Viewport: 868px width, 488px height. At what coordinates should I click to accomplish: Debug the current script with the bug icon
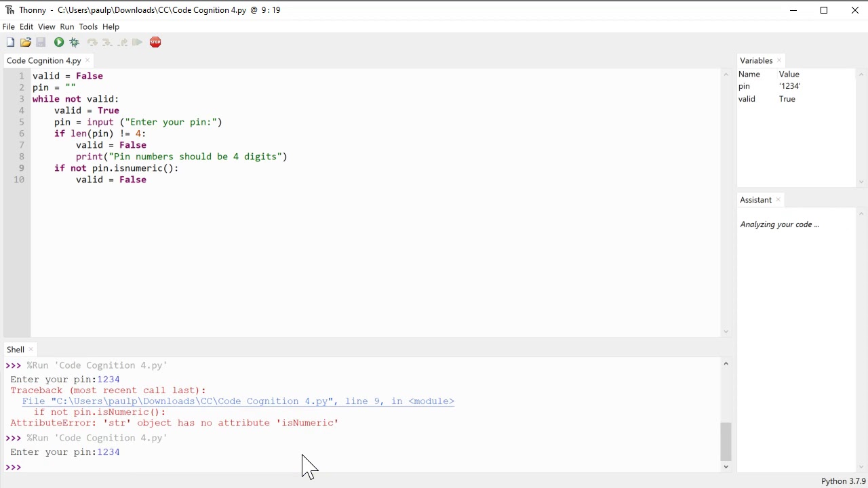[75, 42]
